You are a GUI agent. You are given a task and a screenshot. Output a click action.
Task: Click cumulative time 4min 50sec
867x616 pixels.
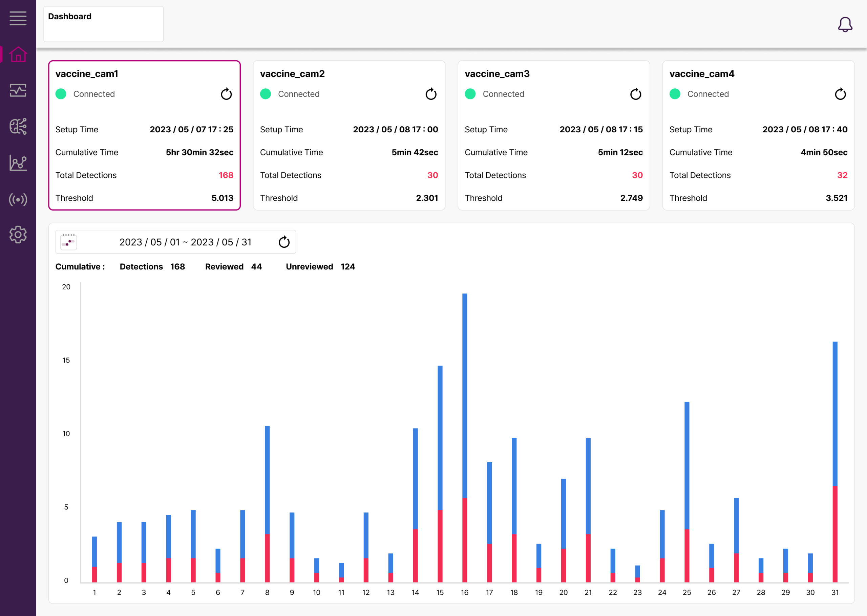coord(824,153)
